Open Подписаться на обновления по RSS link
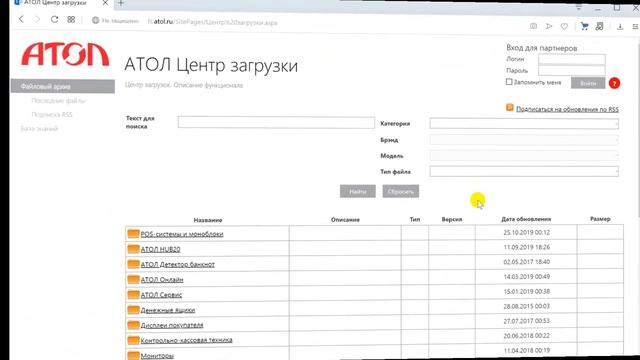This screenshot has height=360, width=640. point(567,109)
